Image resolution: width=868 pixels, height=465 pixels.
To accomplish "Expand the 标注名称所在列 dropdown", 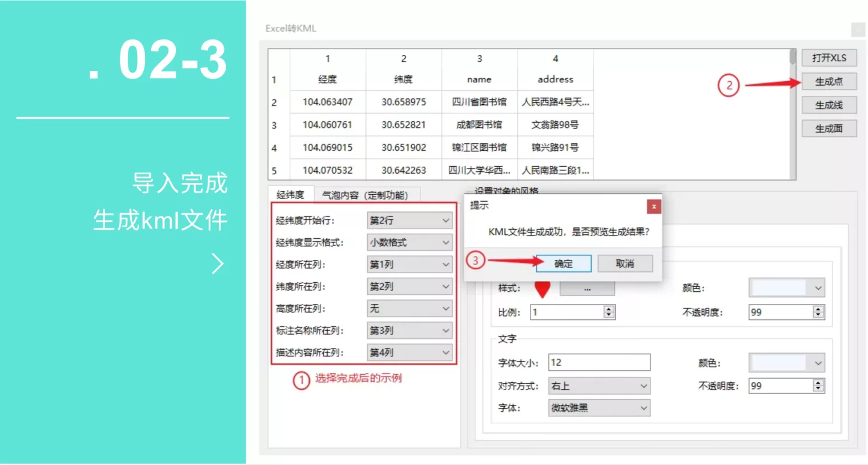I will point(409,331).
